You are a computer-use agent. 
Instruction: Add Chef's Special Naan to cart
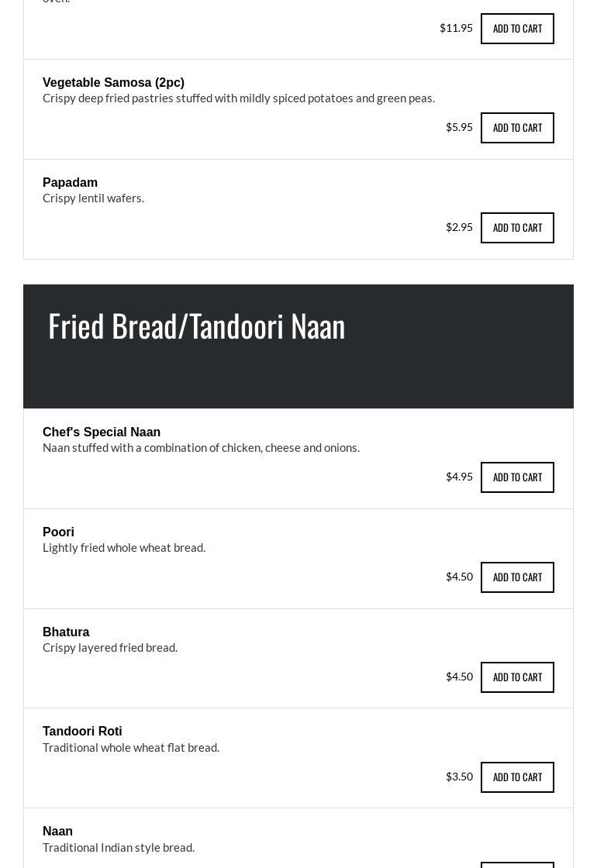(x=517, y=477)
